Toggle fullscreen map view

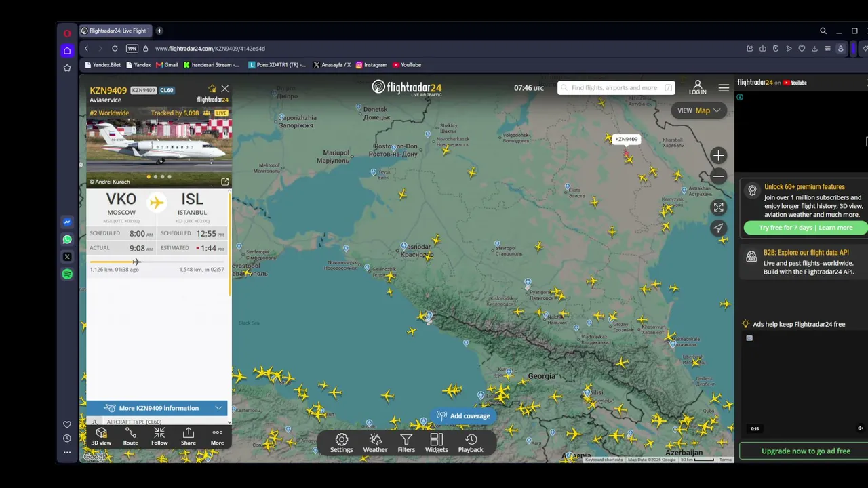(x=718, y=207)
